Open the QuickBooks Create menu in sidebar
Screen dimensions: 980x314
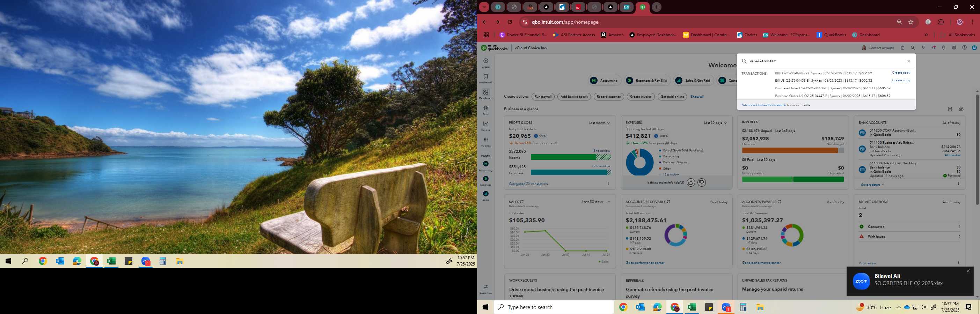pyautogui.click(x=485, y=61)
